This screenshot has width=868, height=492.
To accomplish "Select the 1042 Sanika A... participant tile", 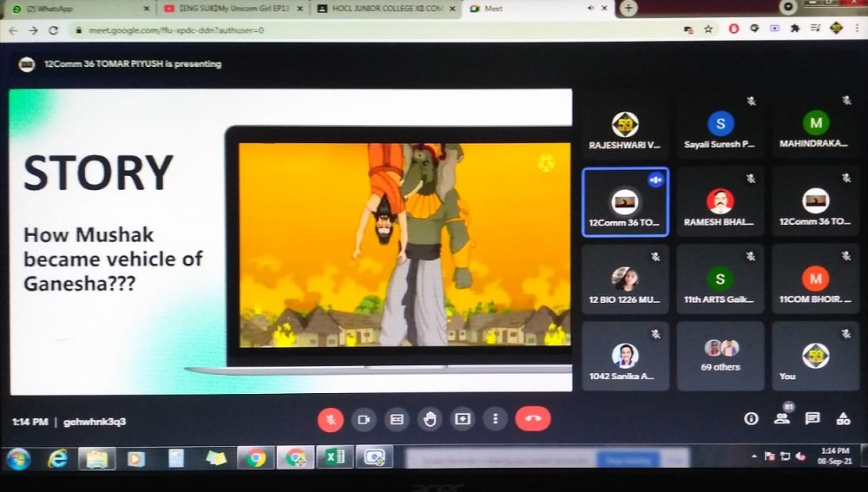I will (625, 357).
